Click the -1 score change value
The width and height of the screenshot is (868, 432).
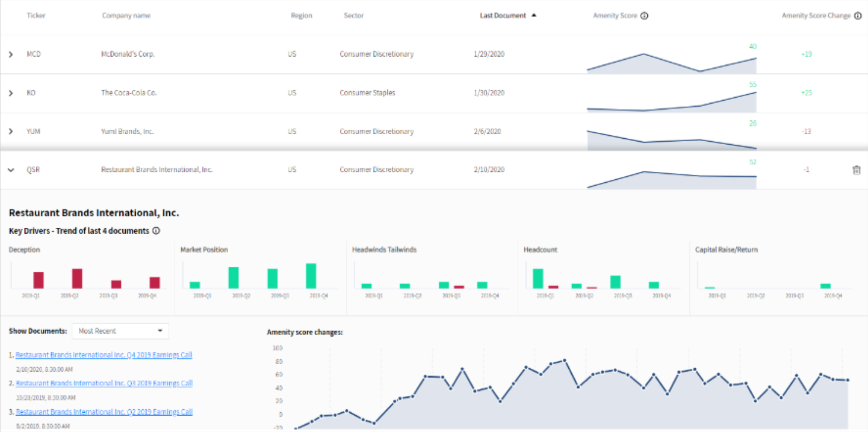[806, 169]
